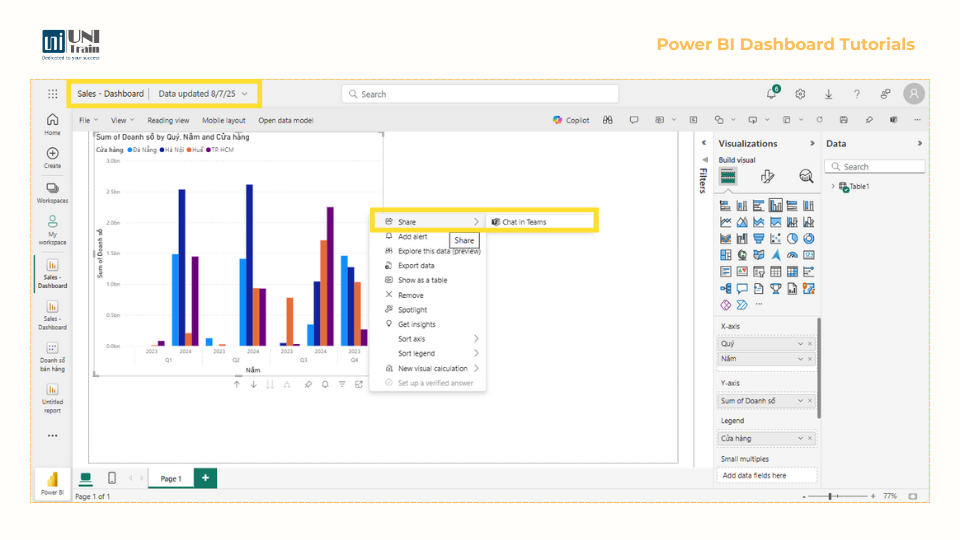960x540 pixels.
Task: Open help question mark icon
Action: [857, 94]
